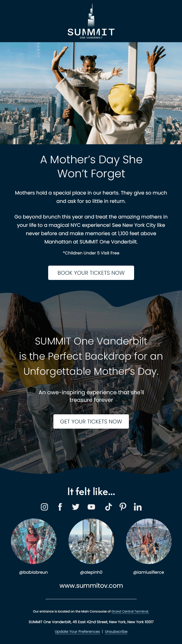
Task: Click the Unsubscribe link
Action: pos(116,632)
